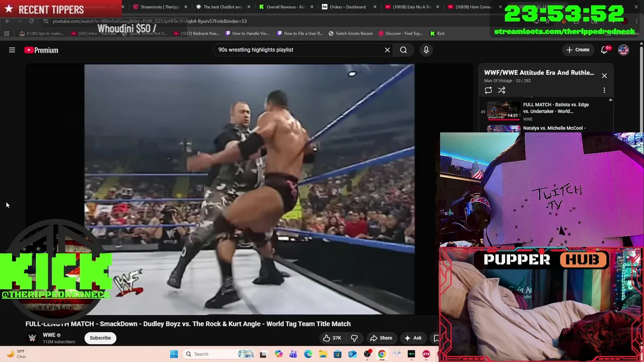Open the account avatar menu

click(623, 50)
